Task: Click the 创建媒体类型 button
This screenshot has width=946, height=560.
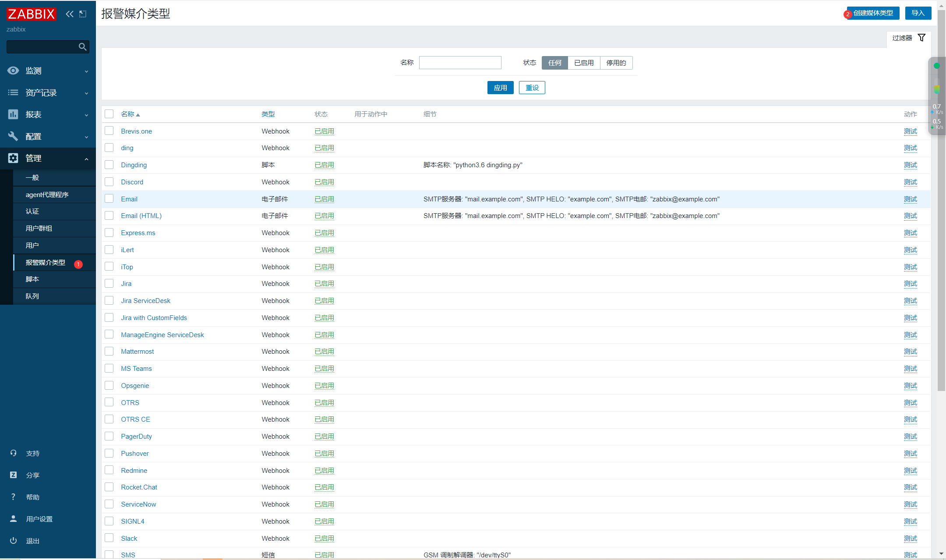Action: point(873,13)
